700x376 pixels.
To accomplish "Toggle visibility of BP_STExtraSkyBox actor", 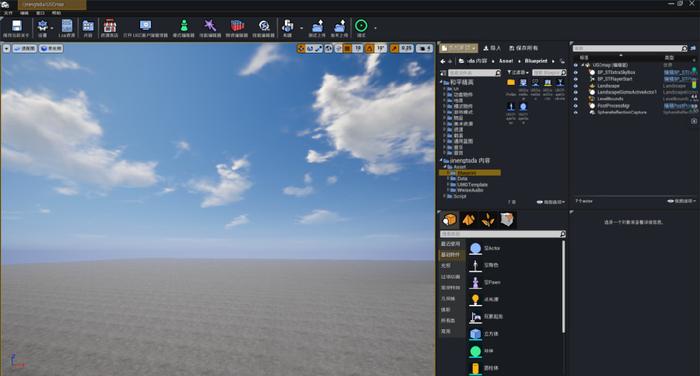I will click(x=575, y=72).
